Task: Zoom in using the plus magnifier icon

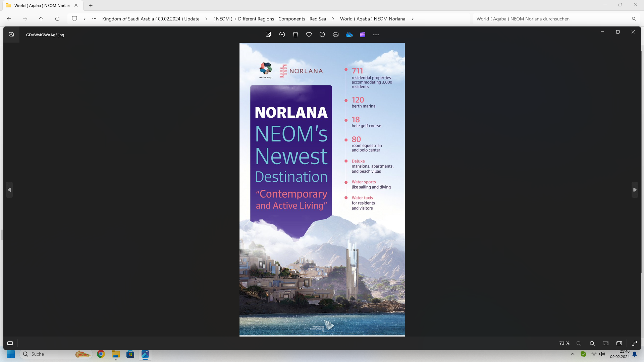Action: [592, 343]
